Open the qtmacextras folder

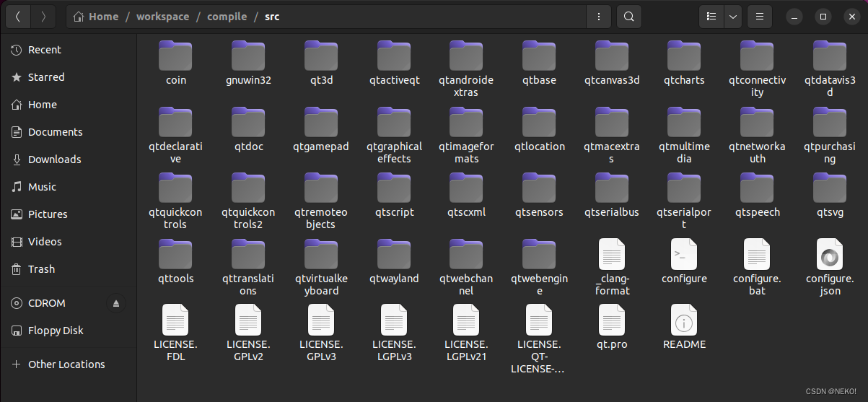coord(613,135)
